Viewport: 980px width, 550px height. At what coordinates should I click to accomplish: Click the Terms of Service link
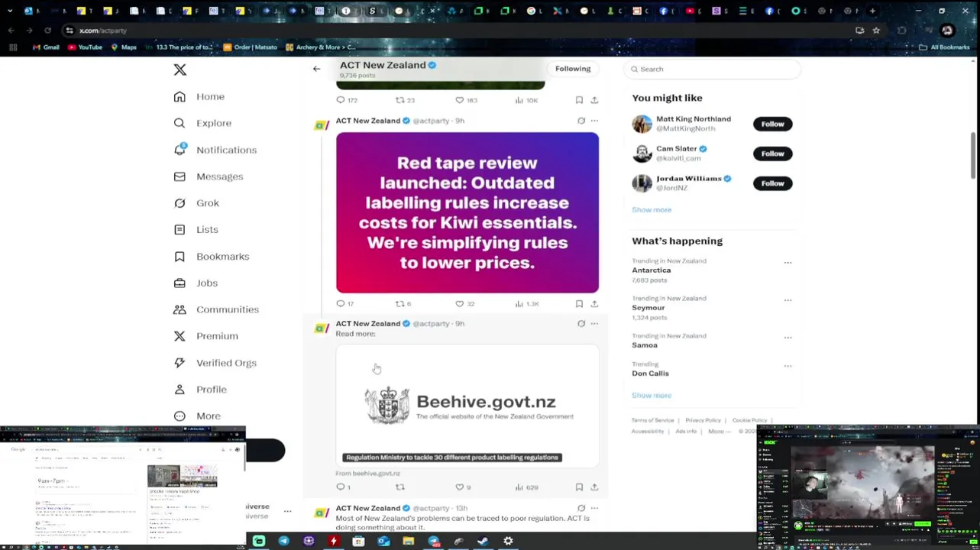653,420
